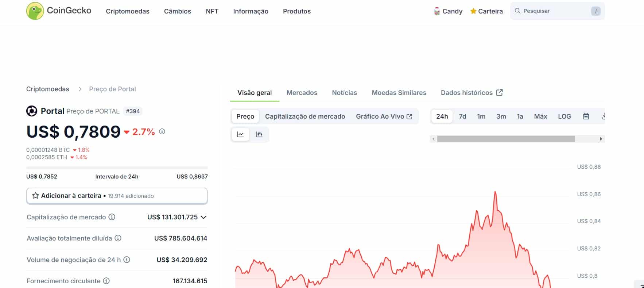Select Capitalização de mercado chart mode
This screenshot has height=288, width=644.
[305, 116]
